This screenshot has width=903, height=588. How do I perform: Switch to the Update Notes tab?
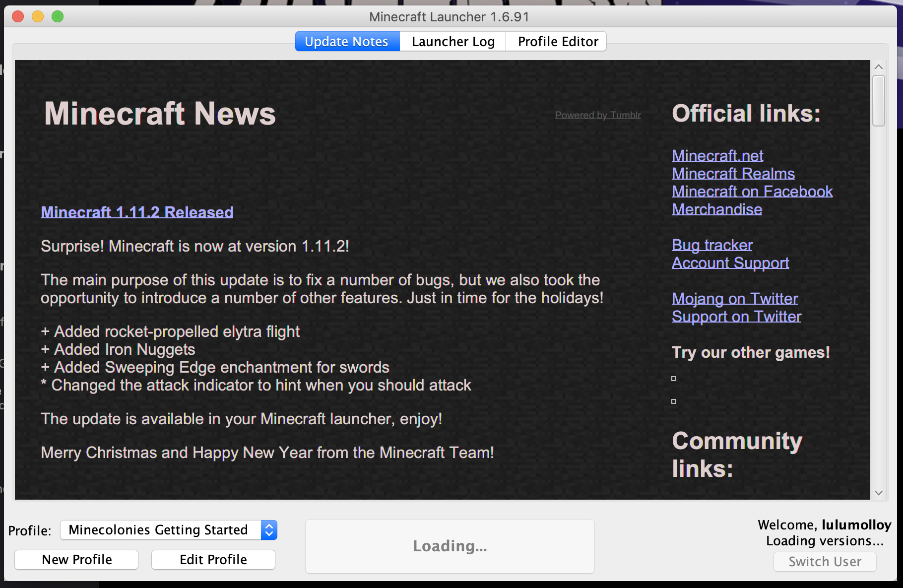pos(347,42)
